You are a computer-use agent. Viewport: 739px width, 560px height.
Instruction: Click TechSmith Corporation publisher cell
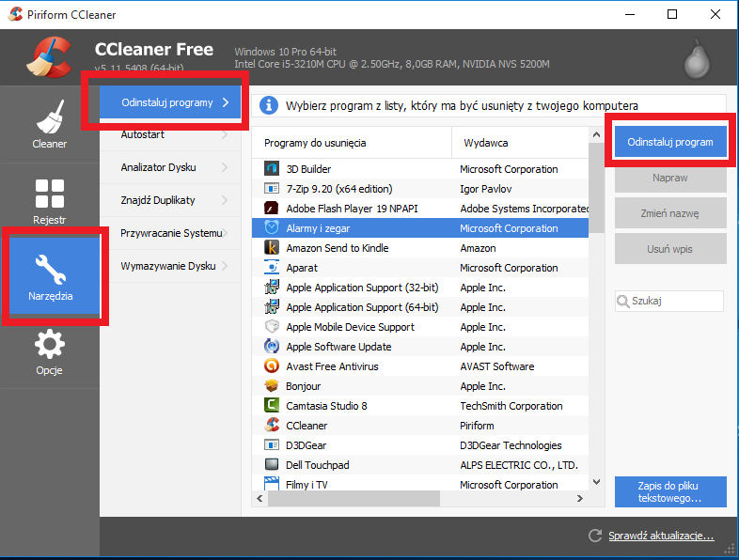coord(511,406)
